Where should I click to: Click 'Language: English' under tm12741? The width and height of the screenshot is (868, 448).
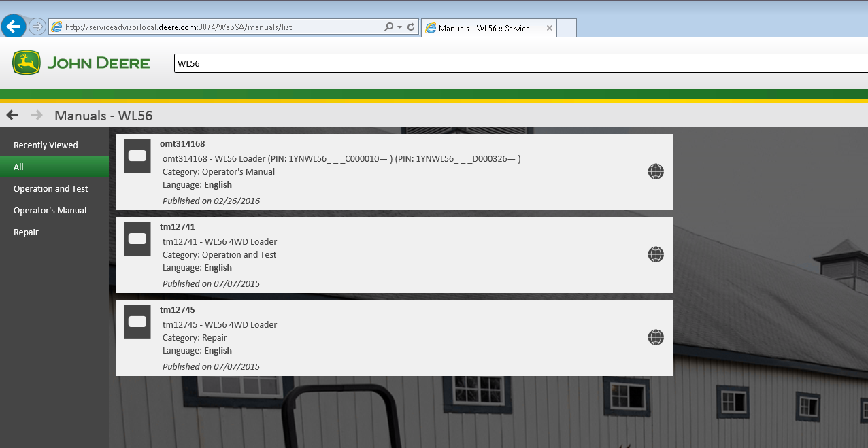[x=197, y=267]
